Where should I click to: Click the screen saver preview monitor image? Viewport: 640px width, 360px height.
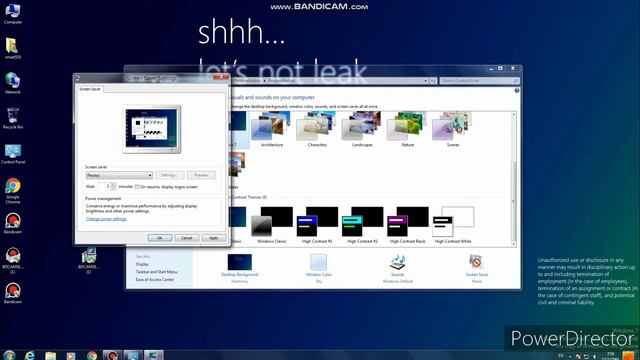(x=152, y=129)
